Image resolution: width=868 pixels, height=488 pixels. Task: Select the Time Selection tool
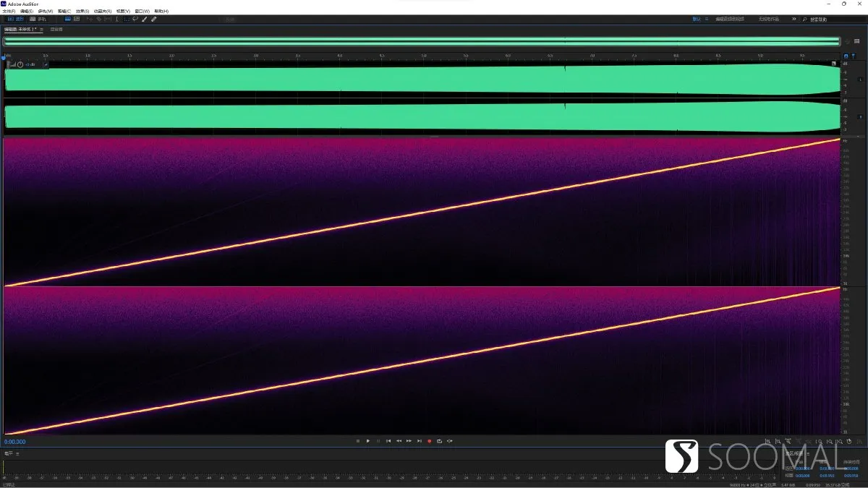117,19
